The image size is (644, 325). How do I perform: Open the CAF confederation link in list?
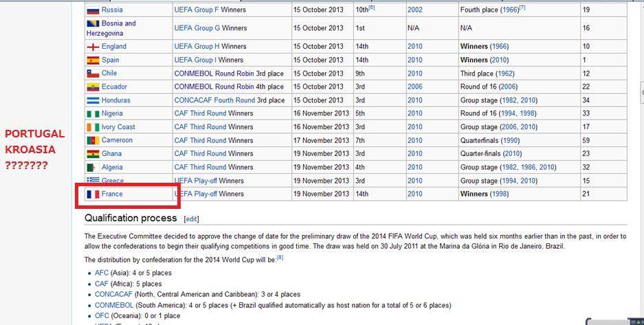point(102,284)
